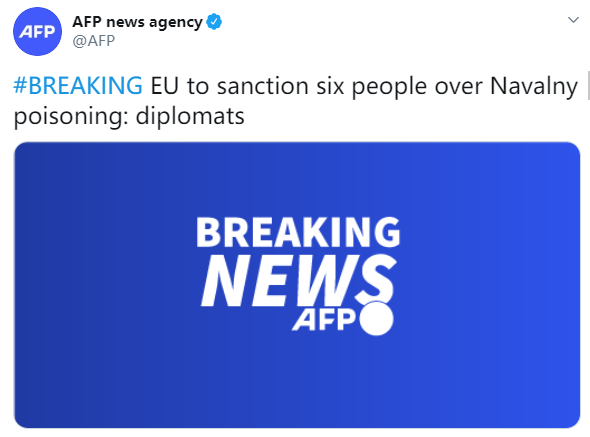Open the AFP news agency display name
Viewport: 590px width, 437px height.
pyautogui.click(x=137, y=22)
